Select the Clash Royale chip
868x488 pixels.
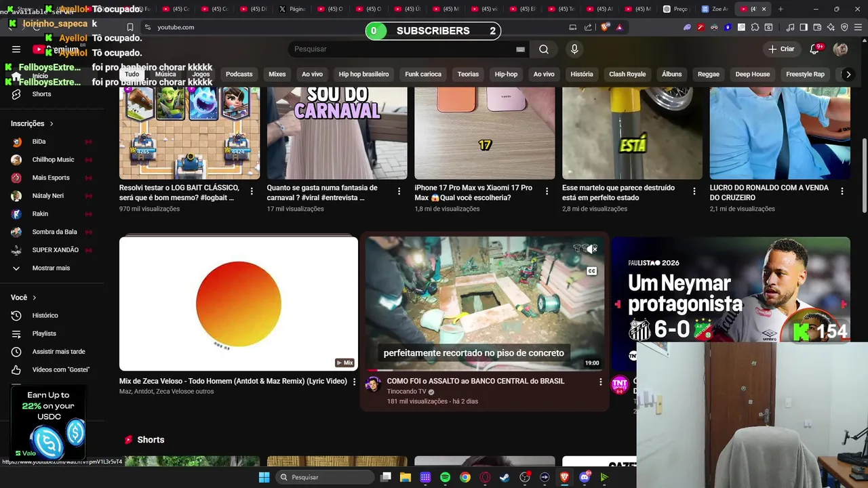tap(627, 74)
